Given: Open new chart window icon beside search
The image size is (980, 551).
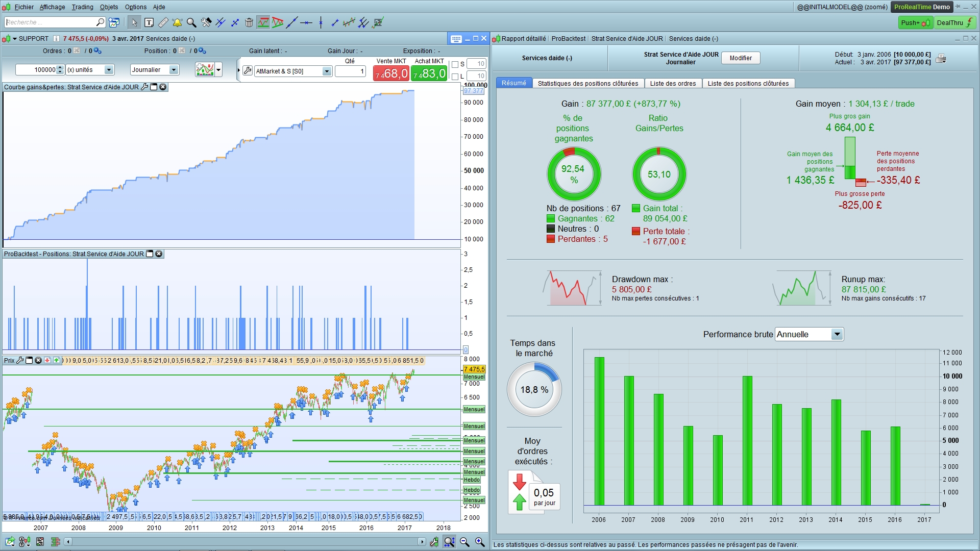Looking at the screenshot, I should point(114,22).
